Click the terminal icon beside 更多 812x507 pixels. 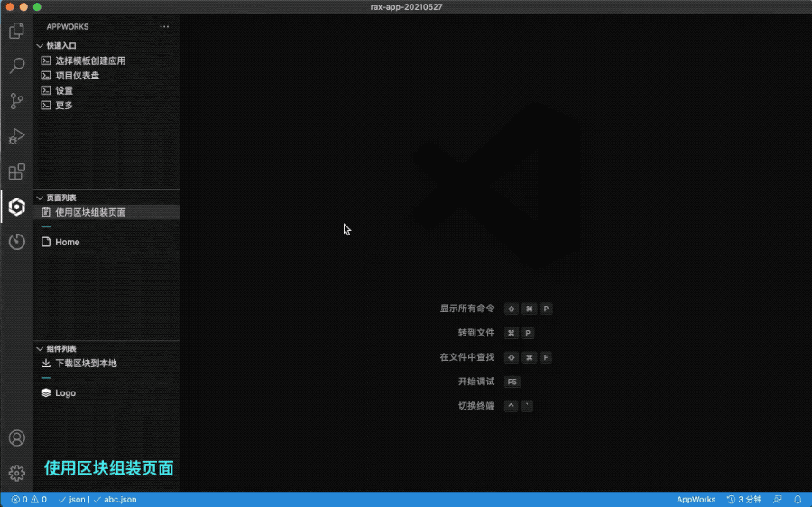pyautogui.click(x=46, y=106)
